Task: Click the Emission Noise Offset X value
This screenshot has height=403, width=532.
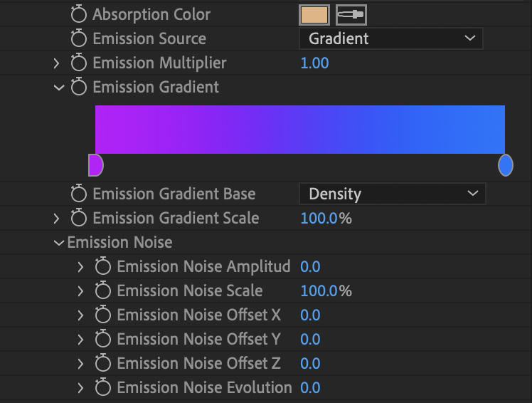Action: 310,315
